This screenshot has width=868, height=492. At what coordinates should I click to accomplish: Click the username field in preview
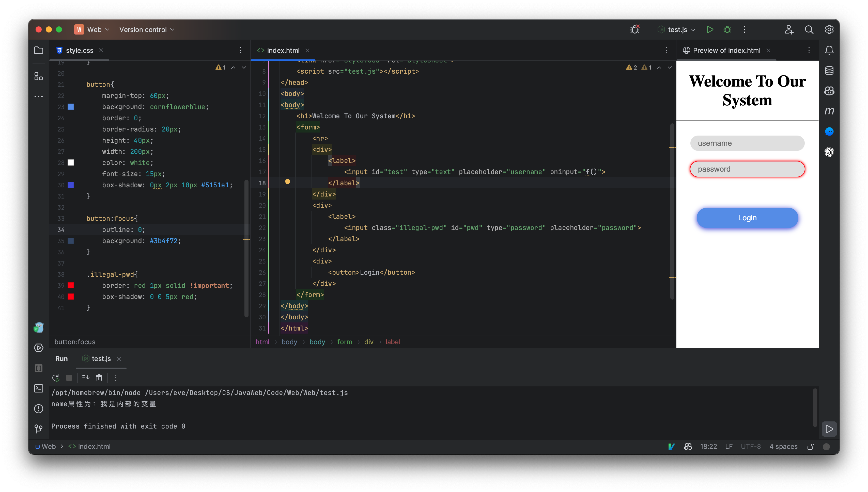click(747, 143)
